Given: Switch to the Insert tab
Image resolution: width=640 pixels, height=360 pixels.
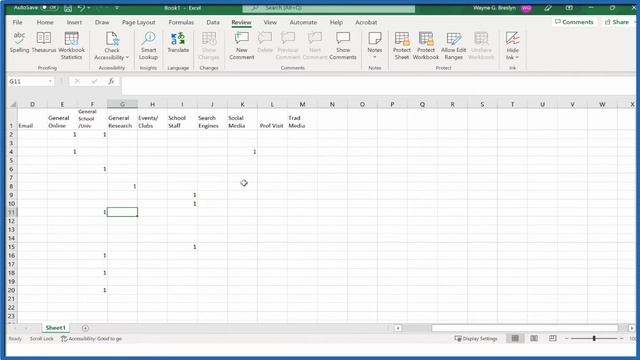Looking at the screenshot, I should [x=74, y=22].
